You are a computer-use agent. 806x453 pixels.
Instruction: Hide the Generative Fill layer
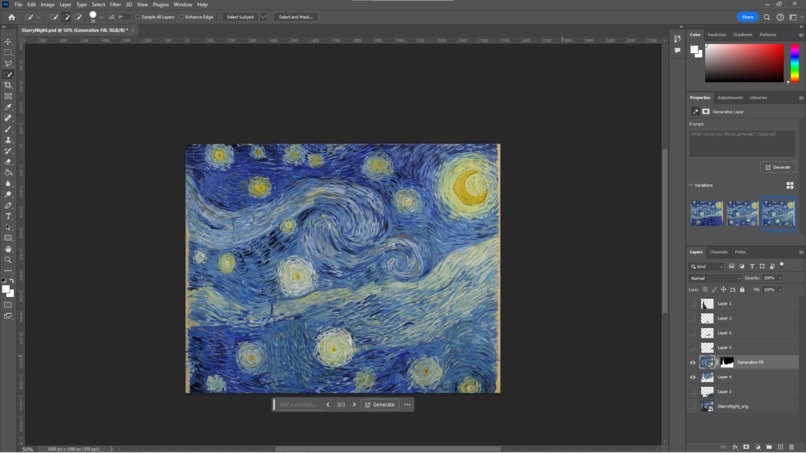click(x=692, y=363)
